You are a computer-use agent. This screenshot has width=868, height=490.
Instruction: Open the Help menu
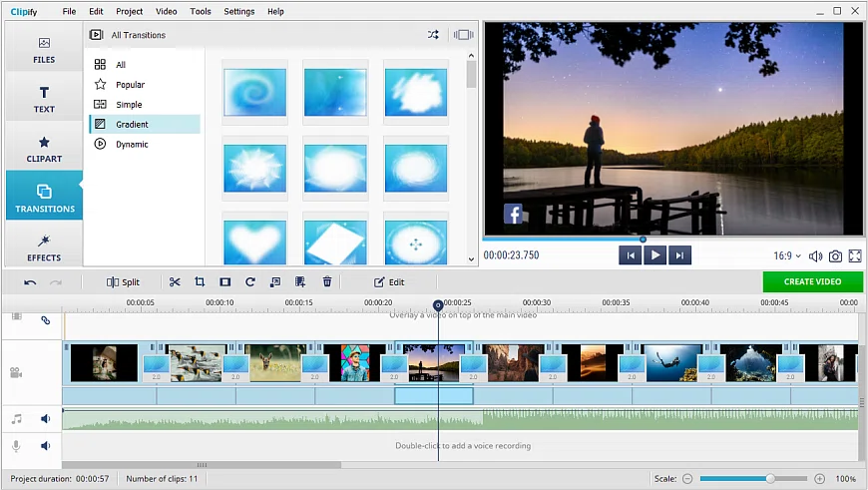coord(275,11)
